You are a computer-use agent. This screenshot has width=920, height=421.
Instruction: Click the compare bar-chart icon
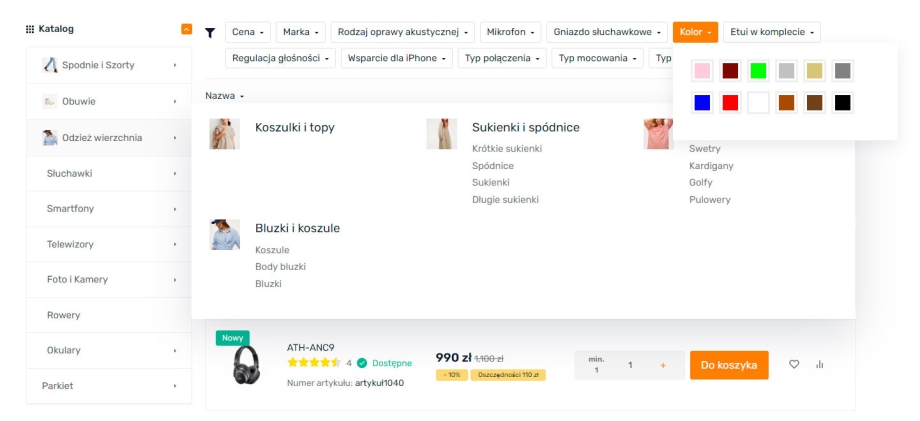(820, 365)
